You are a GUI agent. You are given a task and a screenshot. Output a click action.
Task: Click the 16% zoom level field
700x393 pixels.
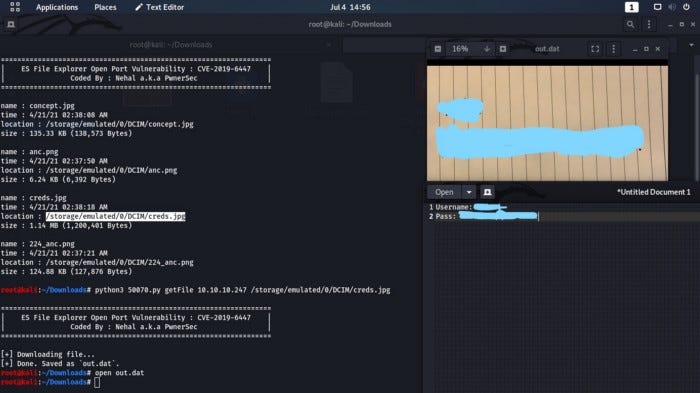point(460,49)
